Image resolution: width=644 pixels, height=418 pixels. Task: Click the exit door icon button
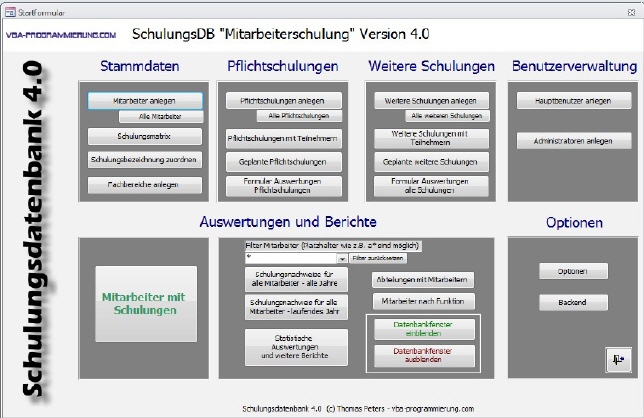[x=616, y=358]
